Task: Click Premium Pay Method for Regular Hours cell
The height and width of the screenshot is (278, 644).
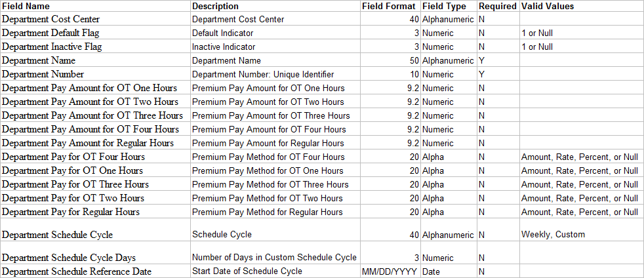Action: [x=267, y=212]
